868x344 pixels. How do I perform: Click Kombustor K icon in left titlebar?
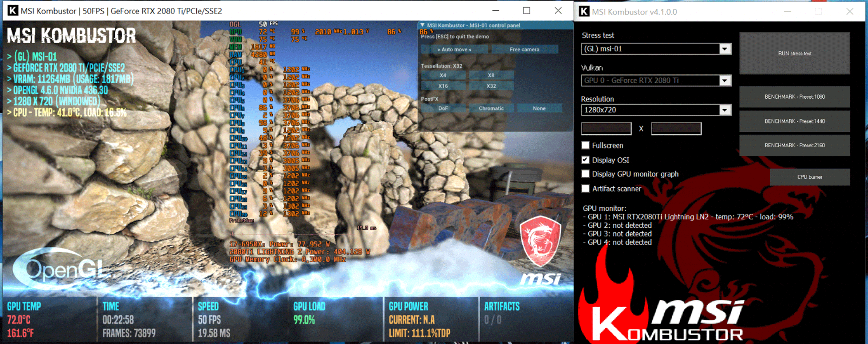point(12,11)
